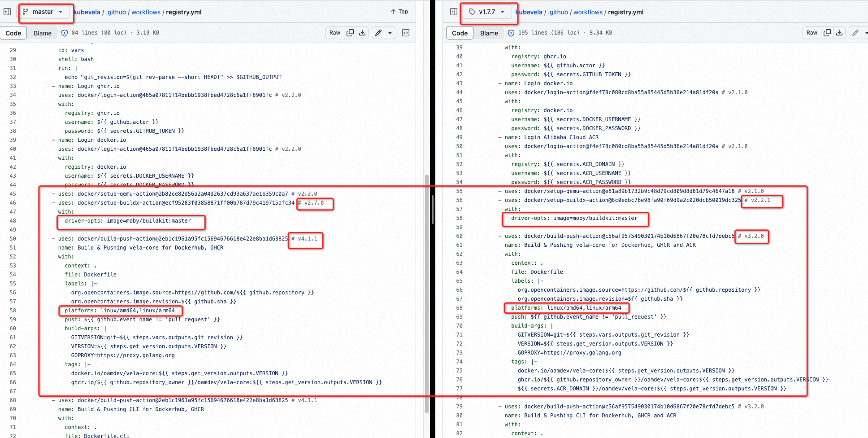This screenshot has width=868, height=438.
Task: Click the Raw button in the right pane
Action: [812, 32]
